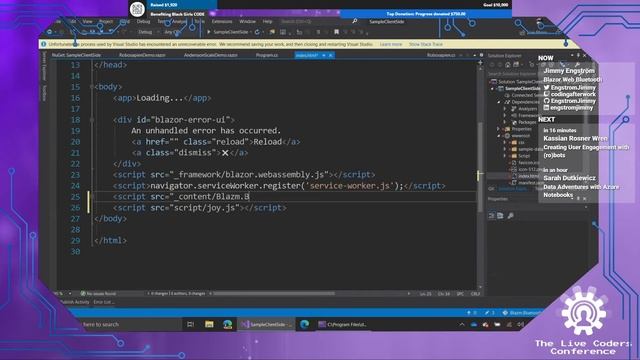
Task: Expand the Properties folder
Action: tap(499, 129)
